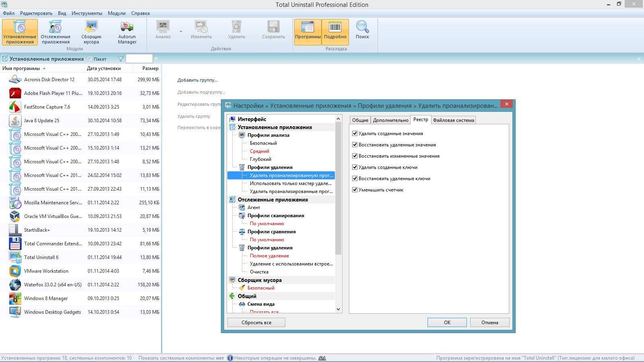Select Сборщик мусора settings category
Screen dimensions: 644x362
click(260, 280)
